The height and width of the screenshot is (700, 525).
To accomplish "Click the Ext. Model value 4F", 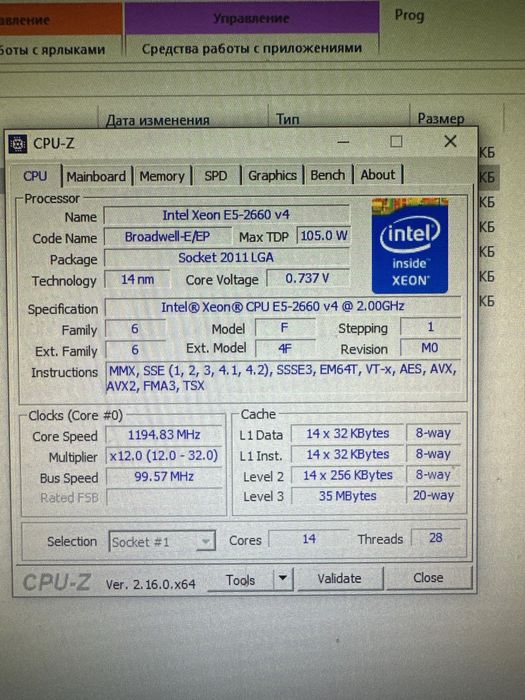I will [285, 348].
